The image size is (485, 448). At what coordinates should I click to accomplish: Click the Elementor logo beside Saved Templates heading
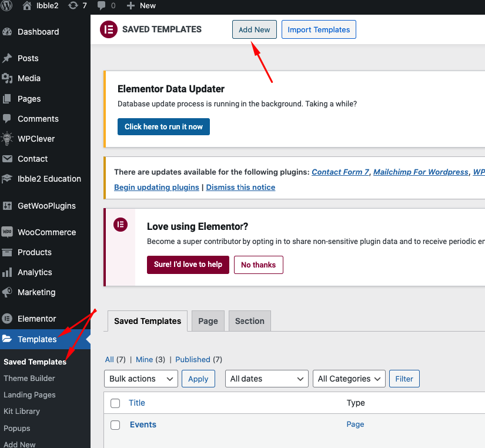(109, 29)
